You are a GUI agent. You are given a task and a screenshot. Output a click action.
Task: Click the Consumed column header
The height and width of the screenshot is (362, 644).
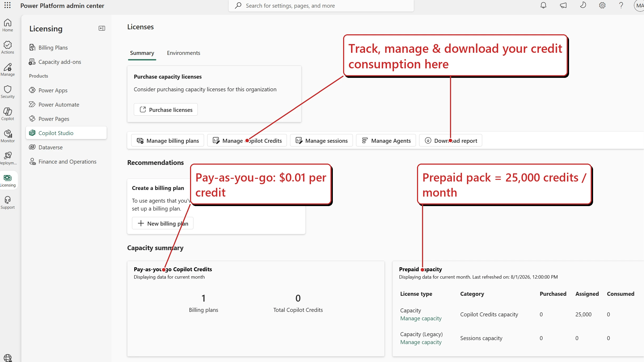pos(621,294)
